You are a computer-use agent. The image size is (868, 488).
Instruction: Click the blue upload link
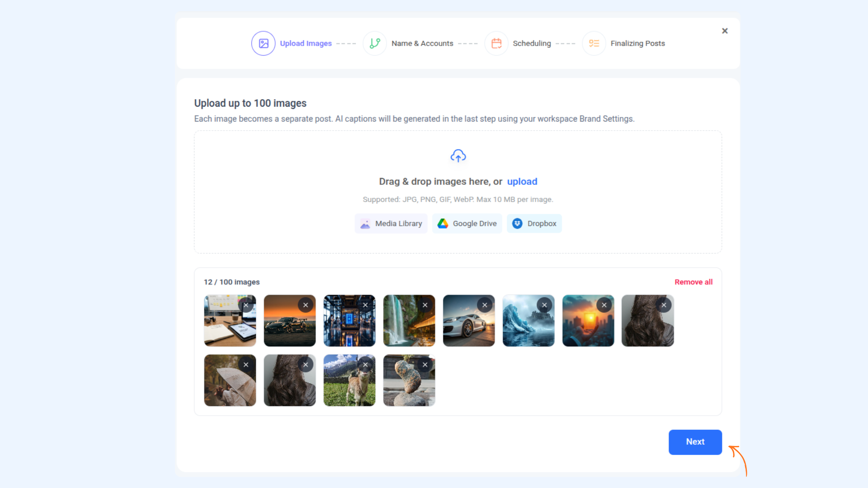(x=522, y=182)
